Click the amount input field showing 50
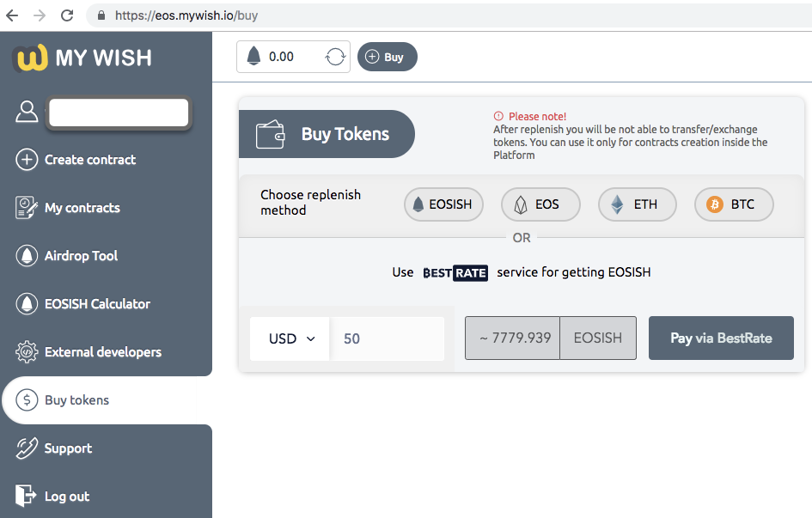 pos(388,339)
